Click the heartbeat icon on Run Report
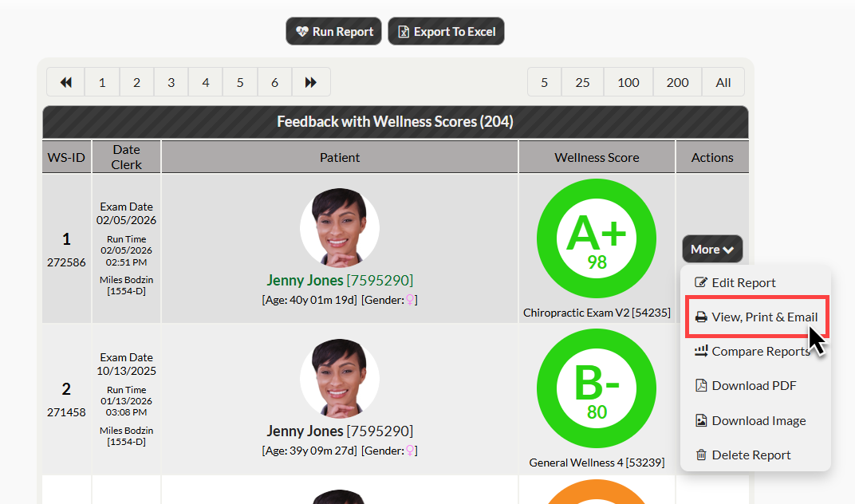The width and height of the screenshot is (855, 504). 302,32
